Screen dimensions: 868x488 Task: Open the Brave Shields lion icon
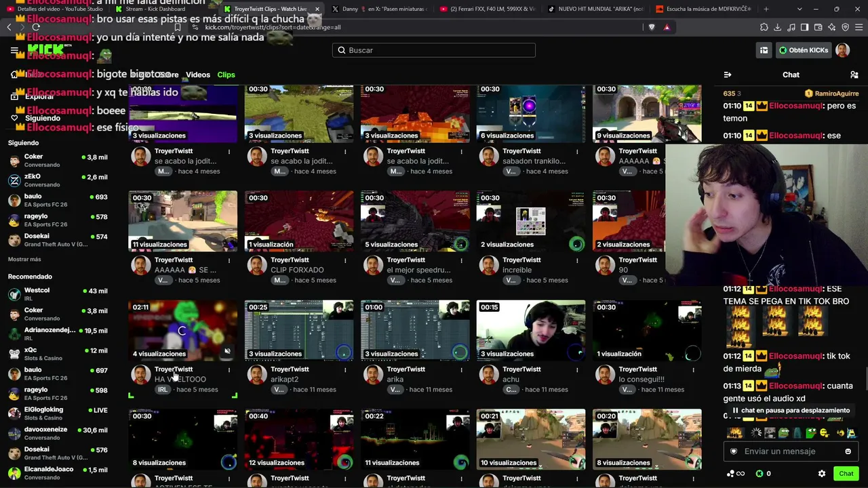[652, 27]
